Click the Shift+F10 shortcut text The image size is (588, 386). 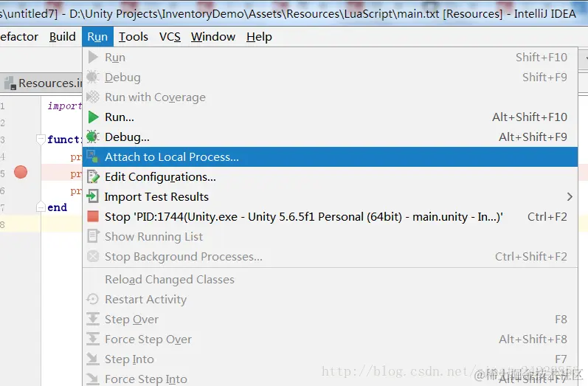[541, 58]
